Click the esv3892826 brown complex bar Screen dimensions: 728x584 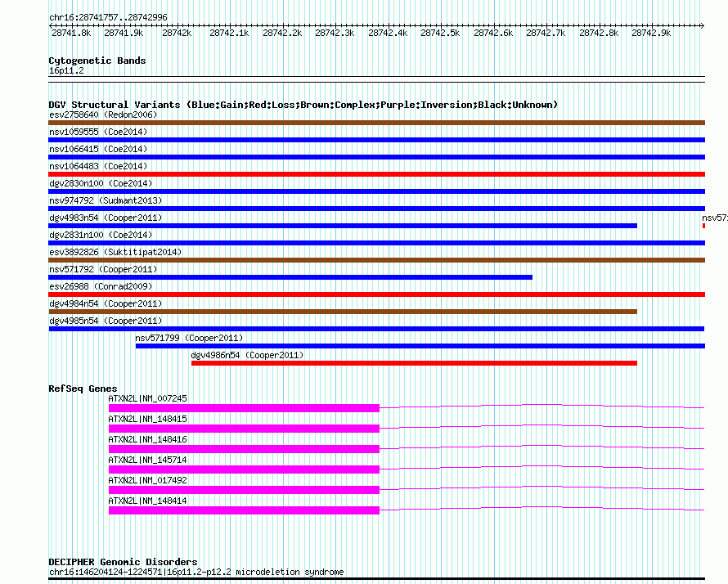coord(376,260)
